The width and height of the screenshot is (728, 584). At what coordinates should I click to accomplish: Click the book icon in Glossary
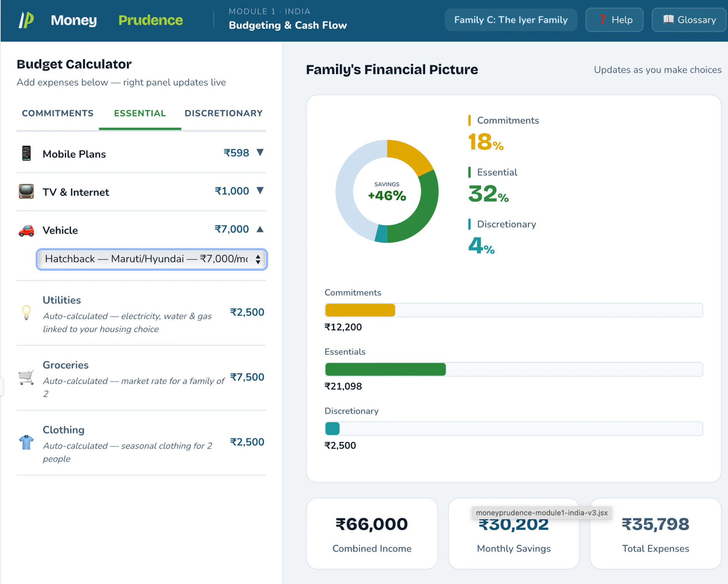[668, 19]
